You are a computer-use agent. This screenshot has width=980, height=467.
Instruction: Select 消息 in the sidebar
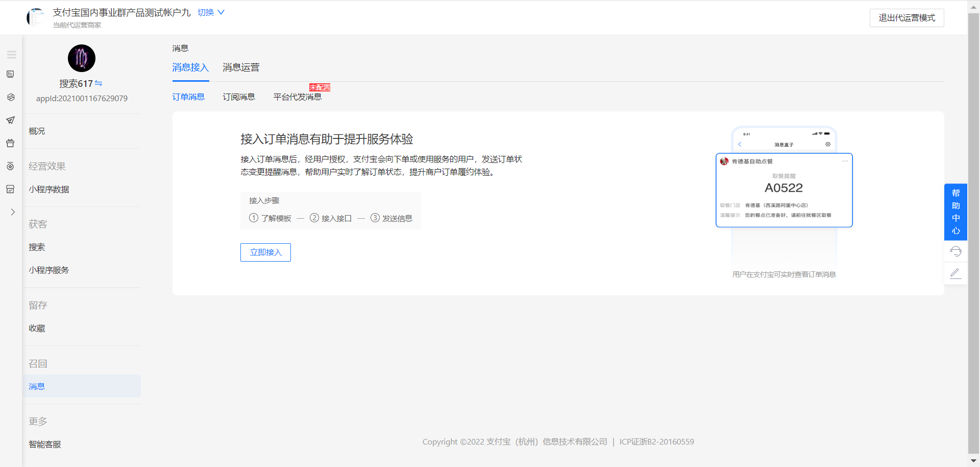(x=82, y=386)
